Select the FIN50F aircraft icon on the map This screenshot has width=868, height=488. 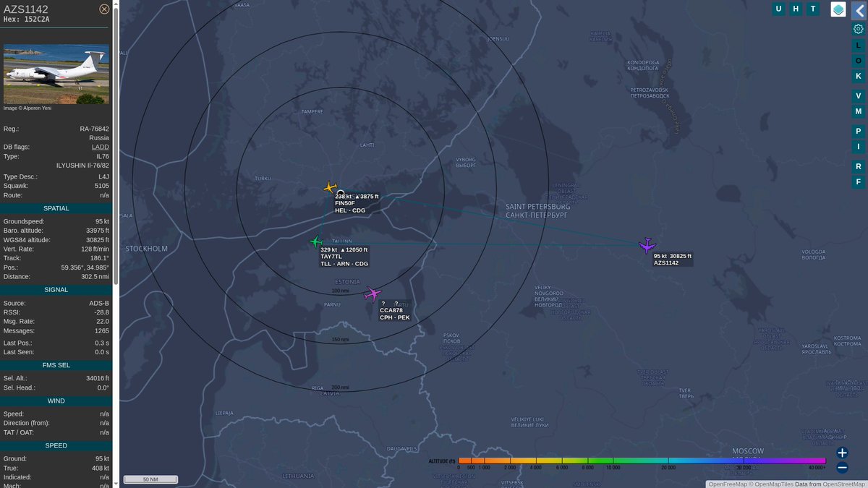tap(330, 187)
